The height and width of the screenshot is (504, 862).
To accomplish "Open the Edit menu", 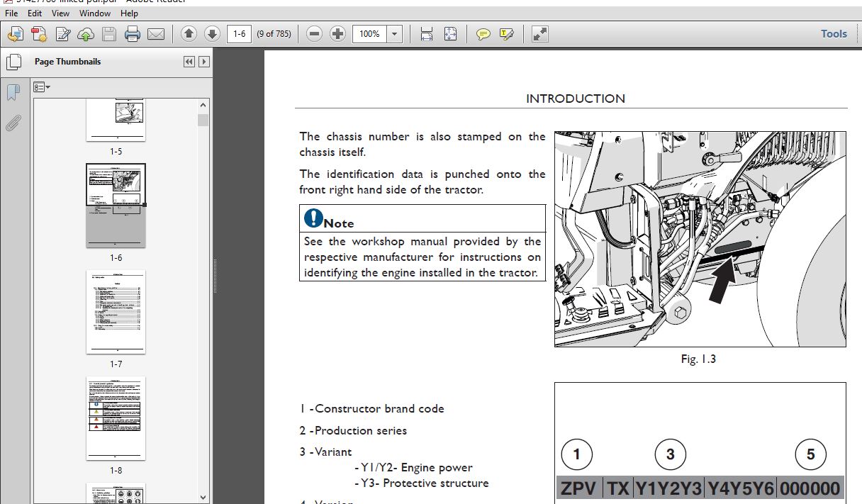I will point(35,13).
